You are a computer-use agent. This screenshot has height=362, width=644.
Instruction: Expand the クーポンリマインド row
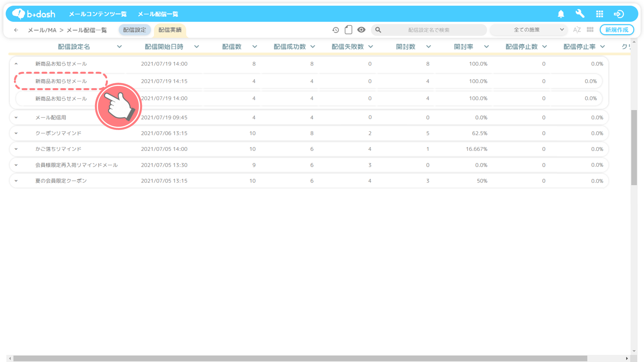[16, 133]
